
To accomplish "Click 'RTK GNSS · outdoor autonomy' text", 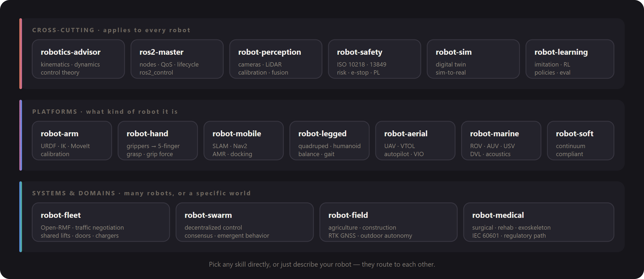I will (370, 236).
